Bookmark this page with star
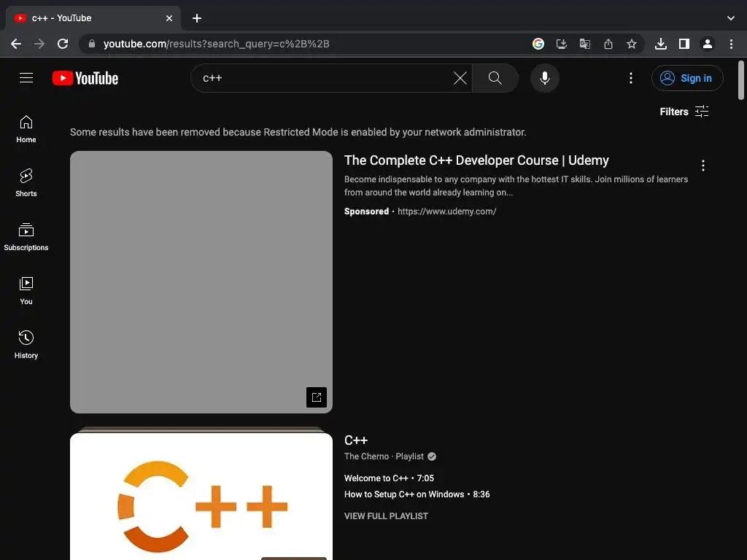747x560 pixels. [x=632, y=44]
